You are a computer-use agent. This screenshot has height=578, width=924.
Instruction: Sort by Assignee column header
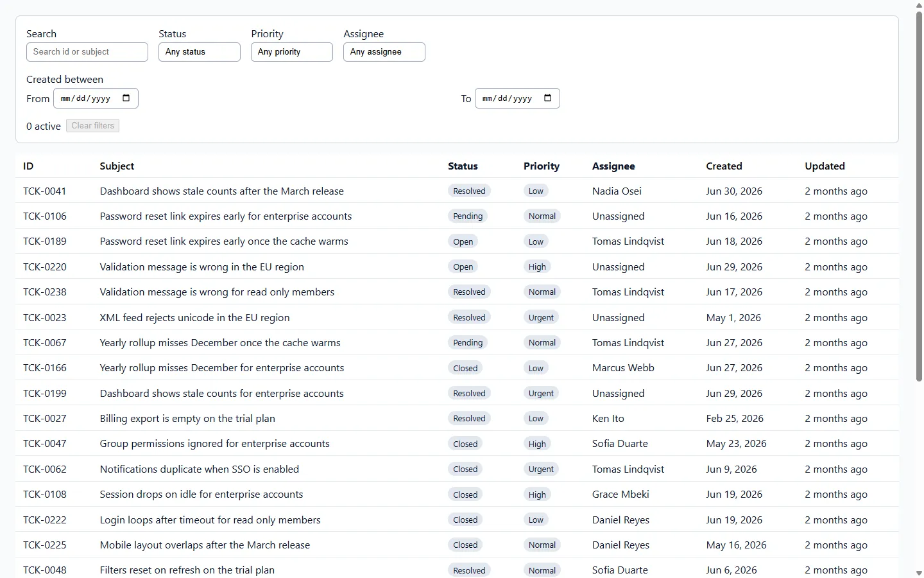[613, 166]
